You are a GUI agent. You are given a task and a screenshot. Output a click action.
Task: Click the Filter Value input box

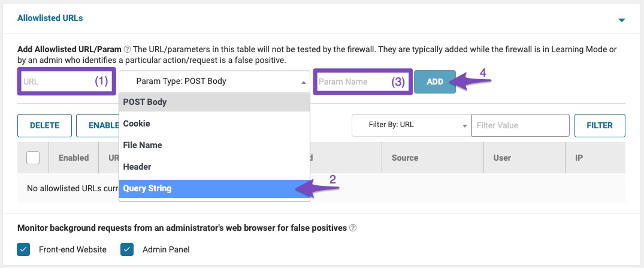[519, 125]
